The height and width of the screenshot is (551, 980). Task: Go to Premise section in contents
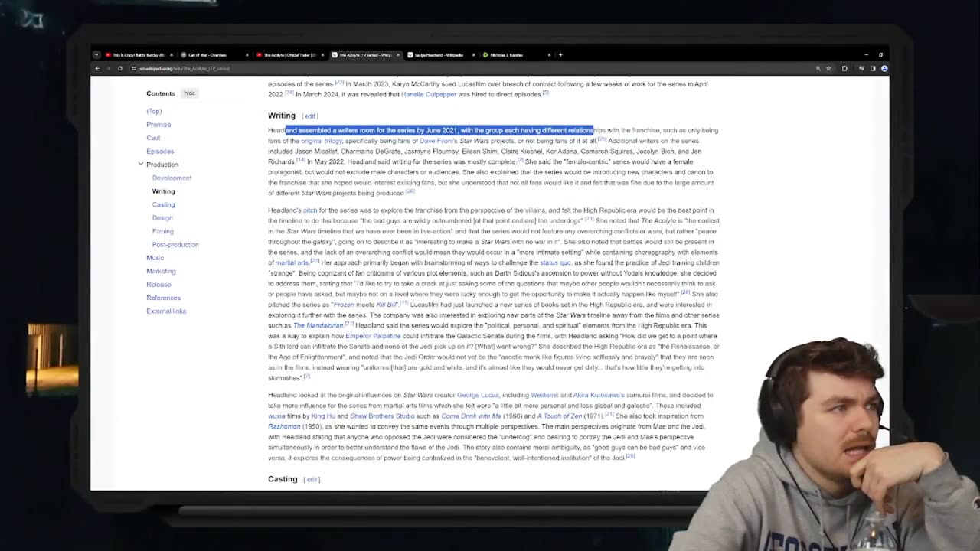[158, 125]
